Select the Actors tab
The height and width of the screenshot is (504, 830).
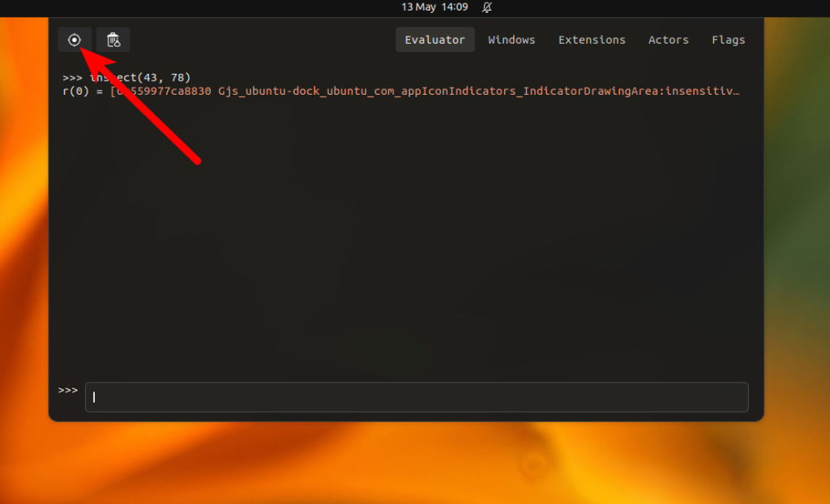tap(669, 40)
